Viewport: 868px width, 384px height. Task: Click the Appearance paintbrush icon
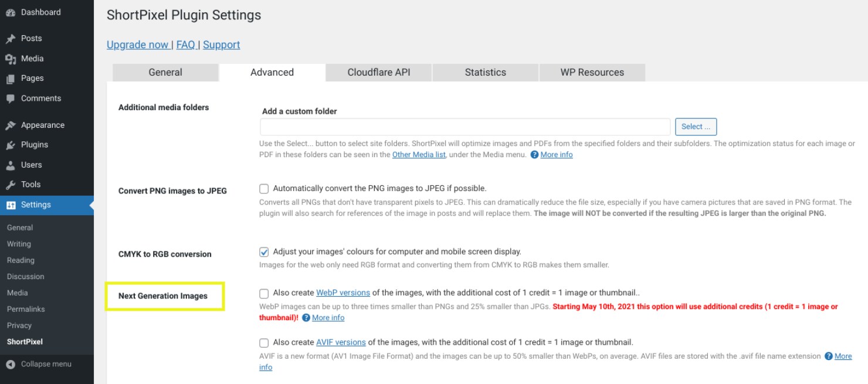coord(11,125)
